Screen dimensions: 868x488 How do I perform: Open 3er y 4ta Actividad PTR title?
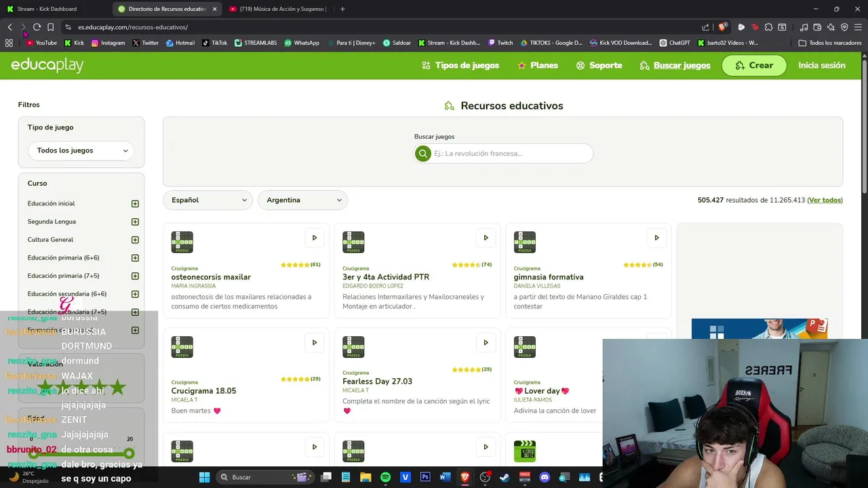[x=386, y=277]
